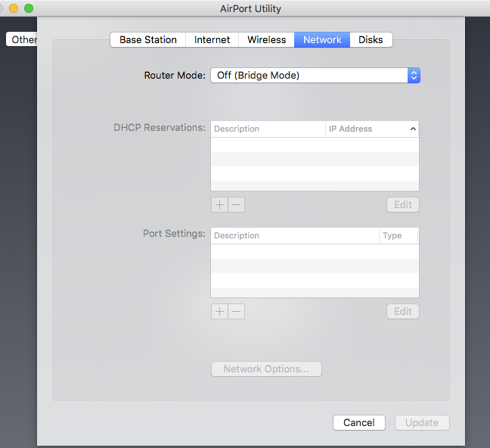The image size is (490, 448).
Task: Remove a DHCP reservation with minus button
Action: pos(237,205)
